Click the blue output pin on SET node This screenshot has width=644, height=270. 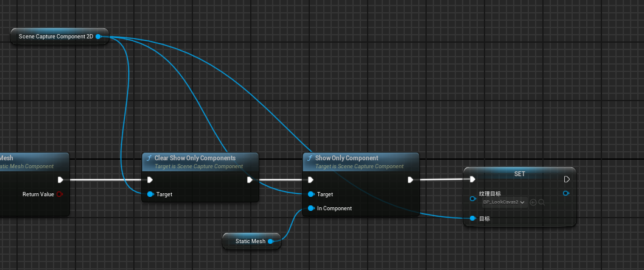click(567, 194)
